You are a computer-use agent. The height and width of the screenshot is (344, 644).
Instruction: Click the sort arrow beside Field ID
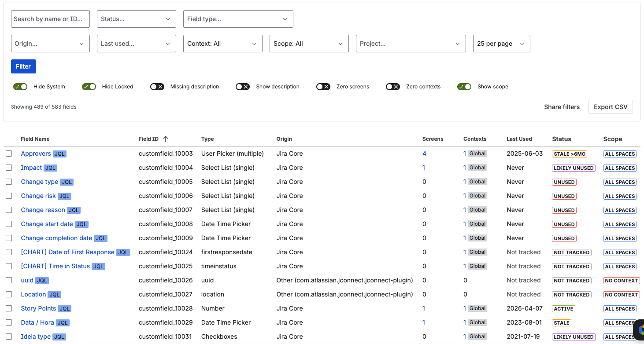(x=166, y=139)
